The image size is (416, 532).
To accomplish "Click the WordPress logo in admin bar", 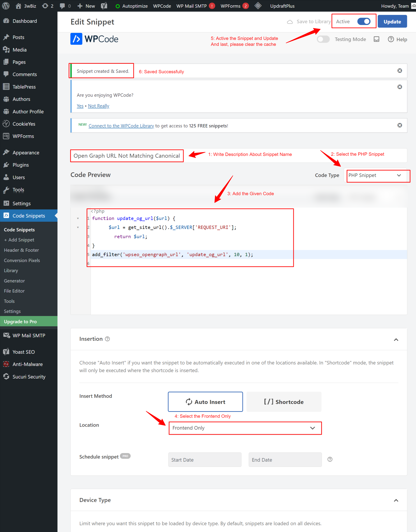I will pyautogui.click(x=6, y=6).
